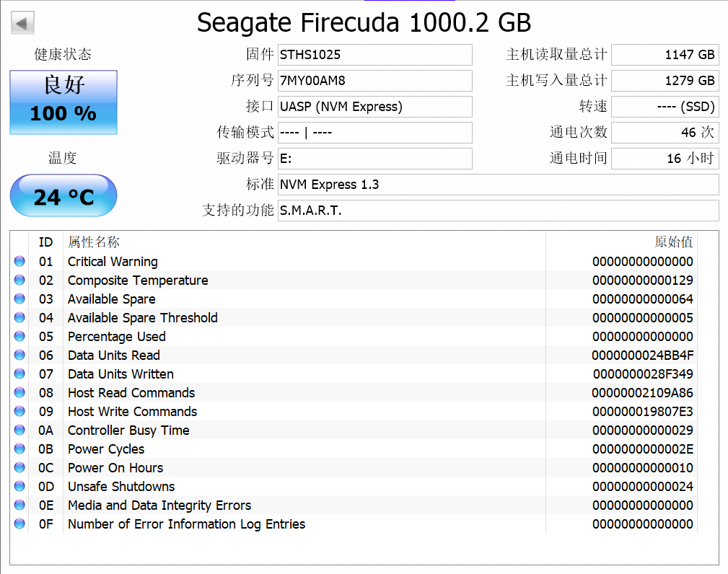Screen dimensions: 728x574
Task: Click the total host reads 1147 GB value
Action: click(x=665, y=55)
